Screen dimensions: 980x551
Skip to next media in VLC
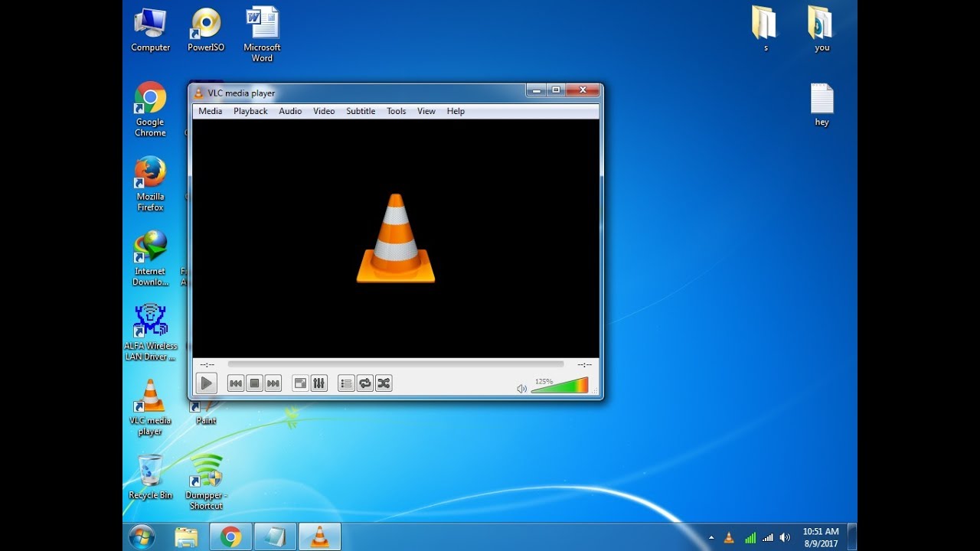tap(273, 383)
